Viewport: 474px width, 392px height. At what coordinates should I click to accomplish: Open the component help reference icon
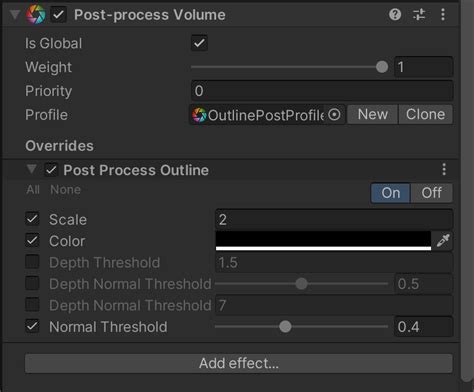[395, 14]
